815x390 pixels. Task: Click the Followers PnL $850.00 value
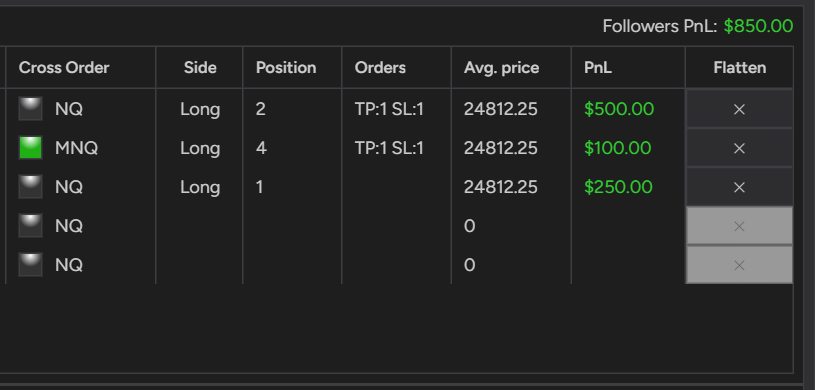click(x=758, y=26)
